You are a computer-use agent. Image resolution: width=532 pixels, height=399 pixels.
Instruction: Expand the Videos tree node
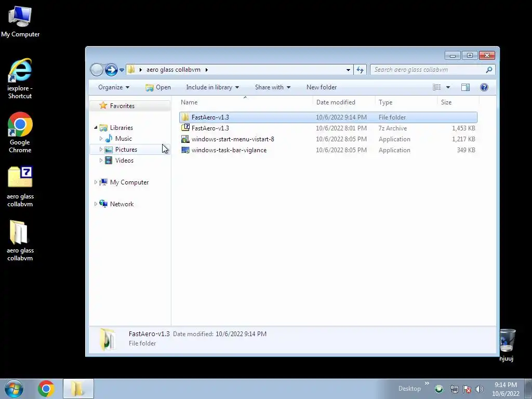click(101, 160)
